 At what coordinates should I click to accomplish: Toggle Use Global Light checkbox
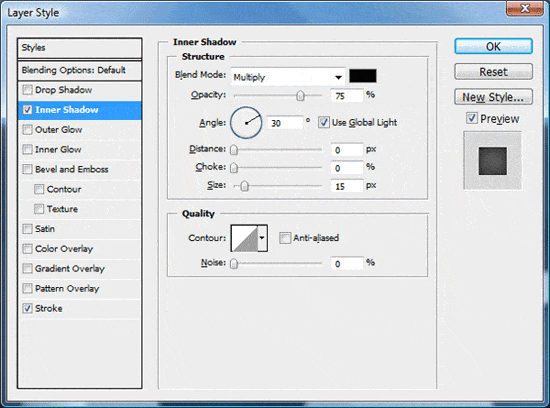click(323, 122)
